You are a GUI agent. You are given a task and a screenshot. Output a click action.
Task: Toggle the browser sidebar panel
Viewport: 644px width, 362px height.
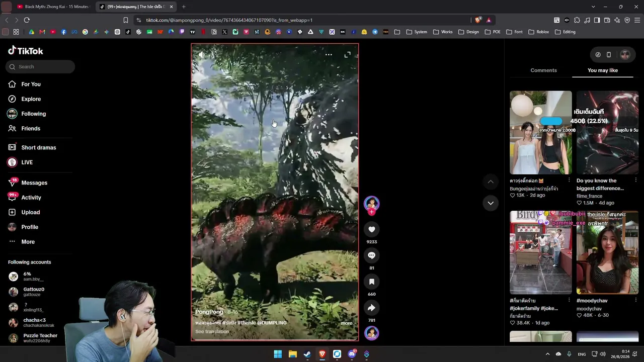pyautogui.click(x=597, y=20)
